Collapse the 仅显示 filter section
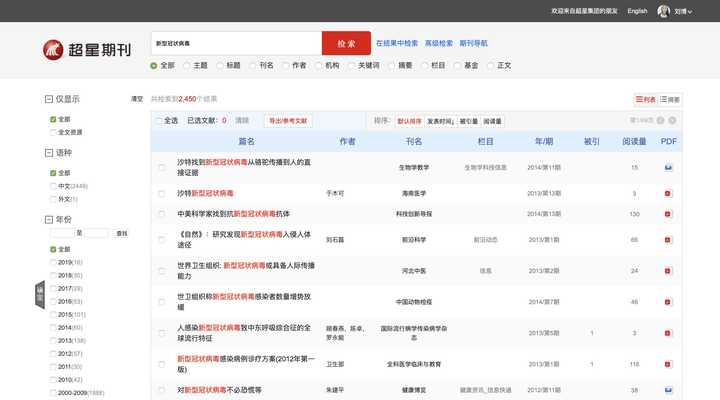Image resolution: width=720 pixels, height=400 pixels. click(x=49, y=99)
